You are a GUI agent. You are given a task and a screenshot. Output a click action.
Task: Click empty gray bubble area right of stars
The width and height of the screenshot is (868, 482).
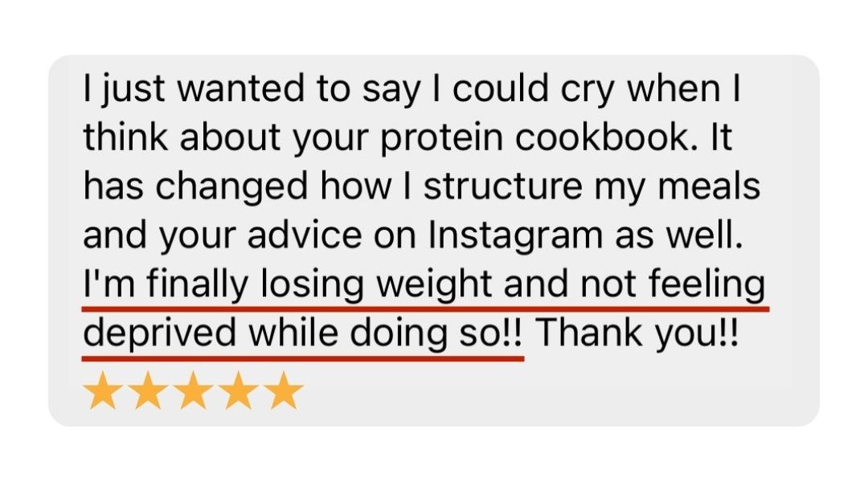tap(554, 393)
